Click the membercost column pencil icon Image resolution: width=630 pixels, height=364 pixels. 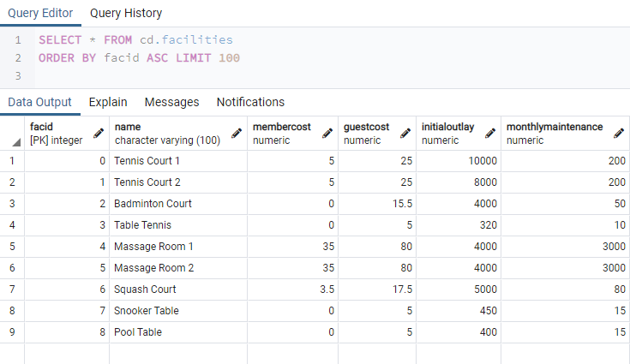[x=327, y=134]
